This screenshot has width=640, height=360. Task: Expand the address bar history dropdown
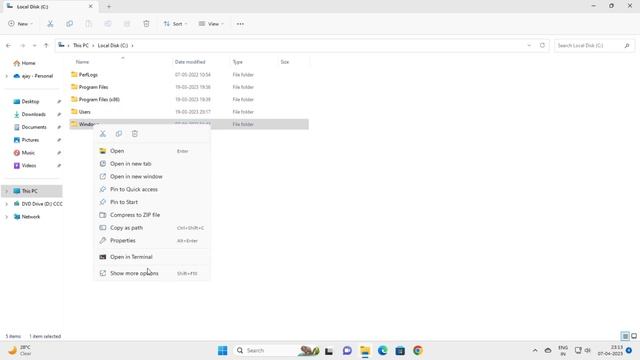pyautogui.click(x=529, y=45)
